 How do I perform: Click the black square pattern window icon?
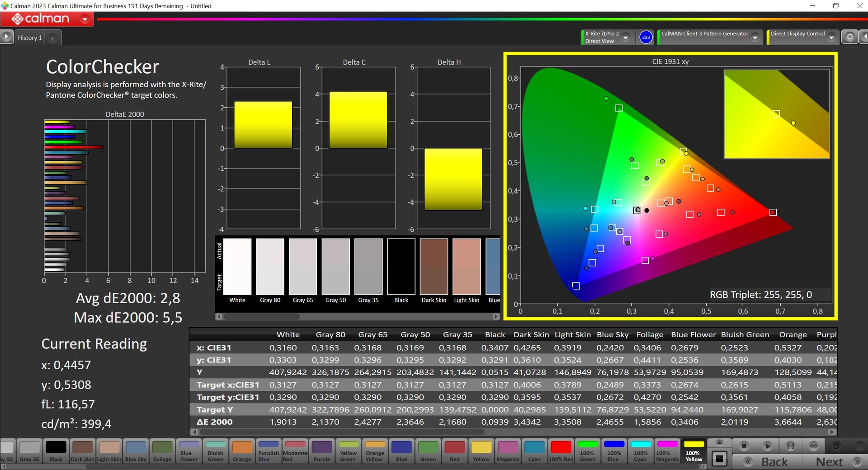click(719, 459)
